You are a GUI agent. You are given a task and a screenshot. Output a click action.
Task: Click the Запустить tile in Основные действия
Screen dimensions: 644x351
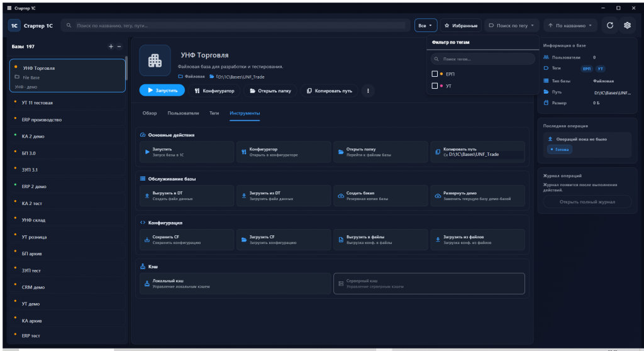tap(187, 152)
